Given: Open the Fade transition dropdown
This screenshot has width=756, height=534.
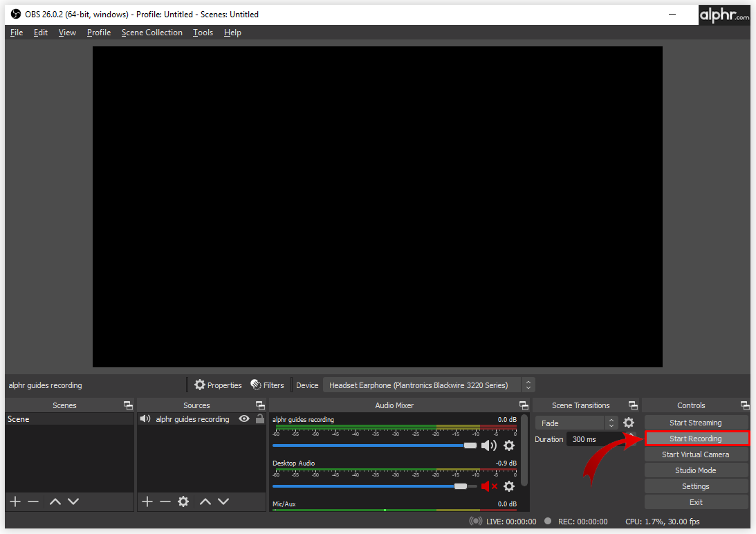Looking at the screenshot, I should (x=576, y=423).
